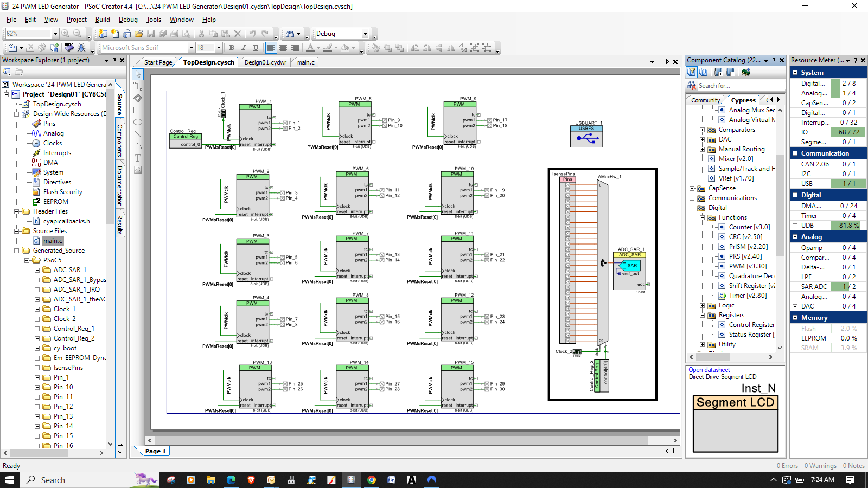Image resolution: width=868 pixels, height=488 pixels.
Task: Collapse the Source Files folder in tree
Action: pos(17,231)
